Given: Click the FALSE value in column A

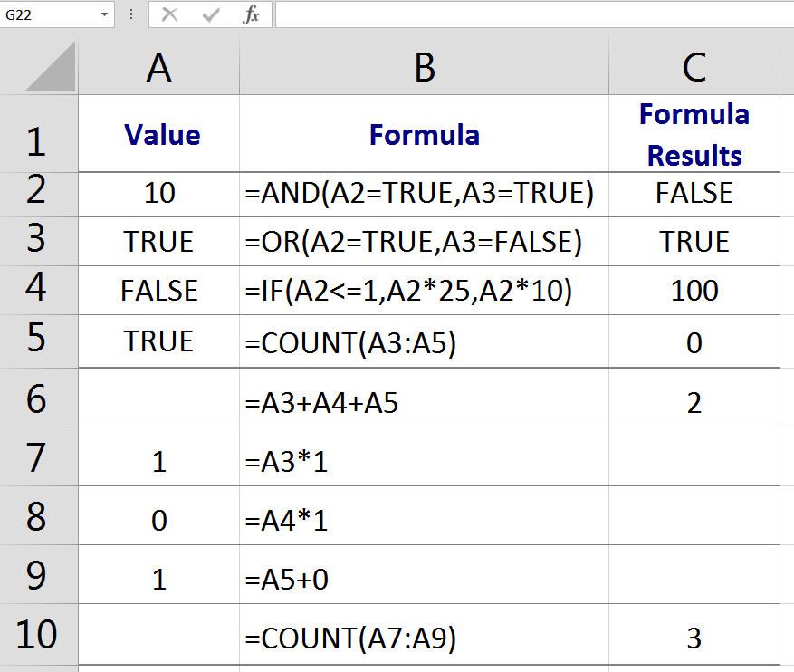Looking at the screenshot, I should click(158, 291).
